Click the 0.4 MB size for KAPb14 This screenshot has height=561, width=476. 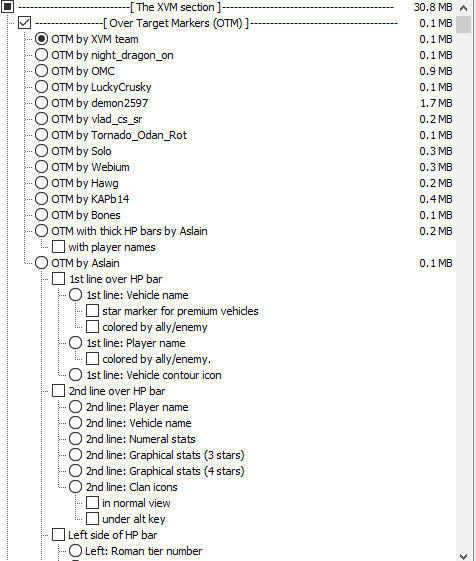(436, 199)
